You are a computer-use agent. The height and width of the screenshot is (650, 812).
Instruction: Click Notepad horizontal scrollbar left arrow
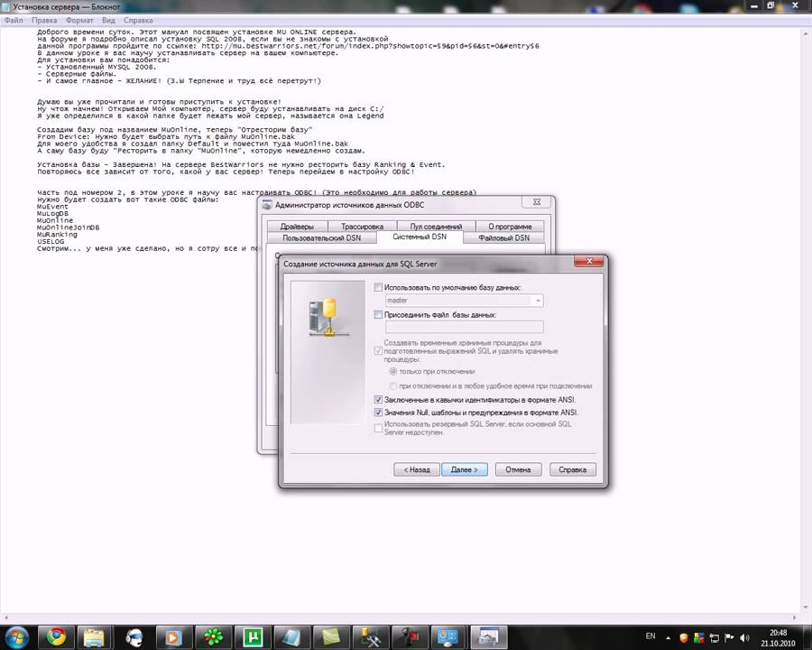[x=5, y=617]
